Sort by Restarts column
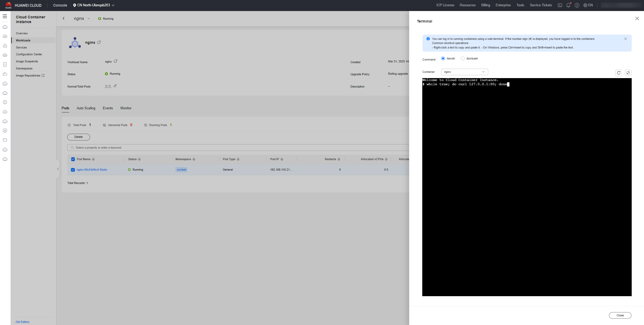Image resolution: width=644 pixels, height=325 pixels. [339, 159]
